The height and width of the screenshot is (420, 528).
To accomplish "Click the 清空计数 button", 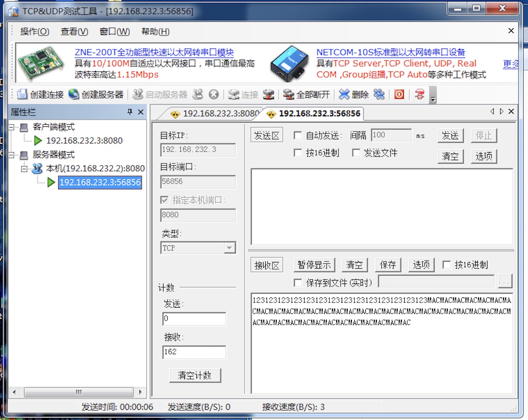I will [x=195, y=375].
